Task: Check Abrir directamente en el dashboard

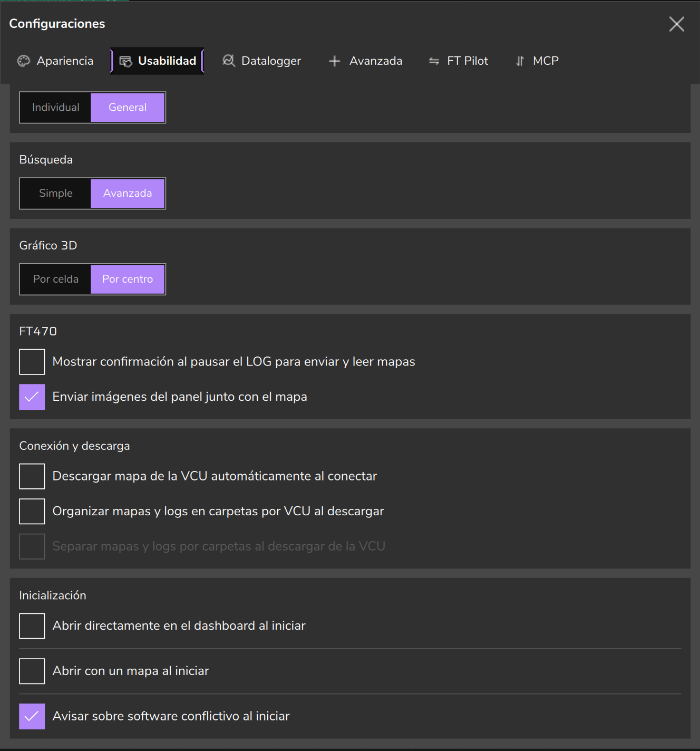Action: (x=32, y=626)
